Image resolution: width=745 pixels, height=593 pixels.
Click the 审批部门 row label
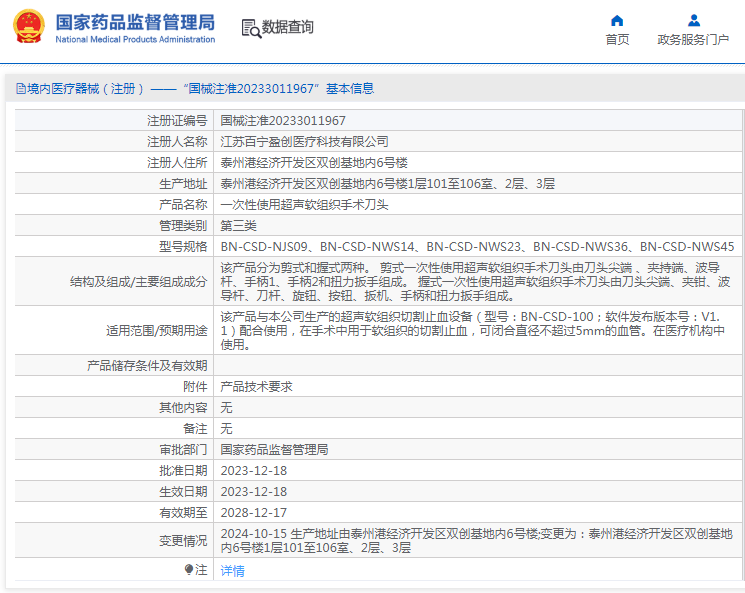pyautogui.click(x=183, y=450)
